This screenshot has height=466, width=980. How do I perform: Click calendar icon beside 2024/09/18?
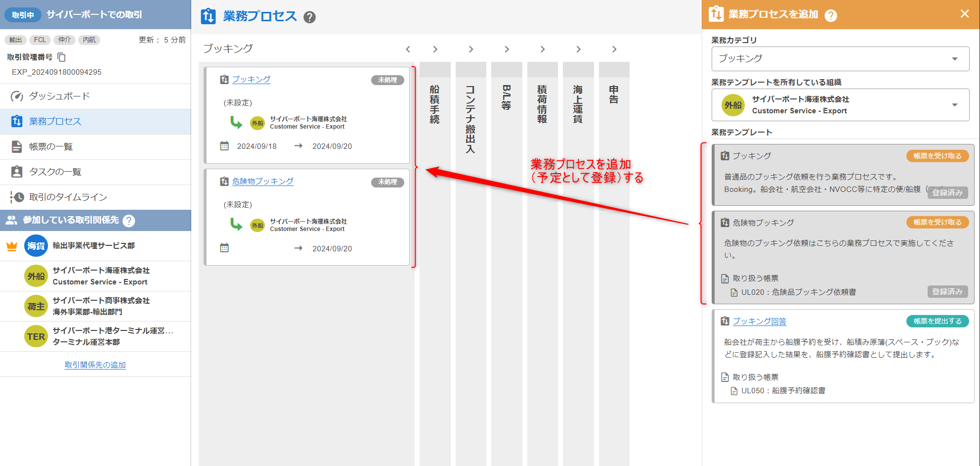coord(224,146)
